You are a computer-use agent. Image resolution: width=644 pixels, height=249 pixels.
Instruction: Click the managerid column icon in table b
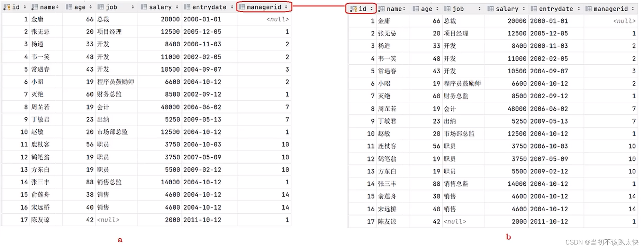click(588, 9)
